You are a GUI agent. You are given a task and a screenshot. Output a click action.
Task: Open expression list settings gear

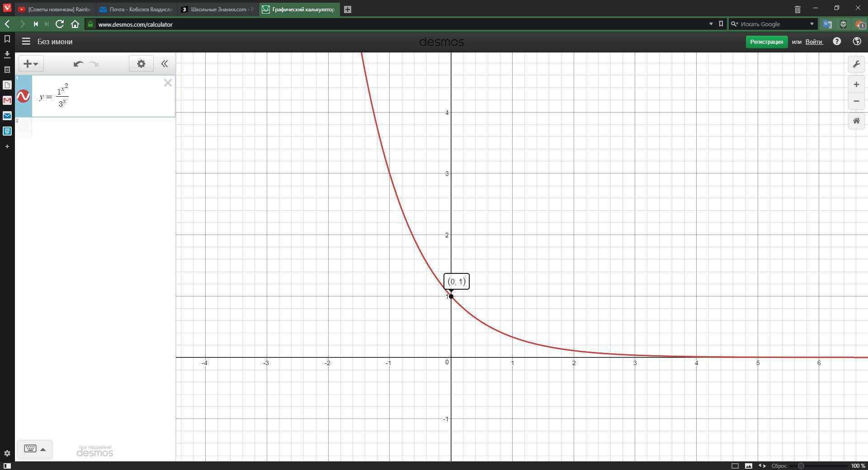click(141, 64)
